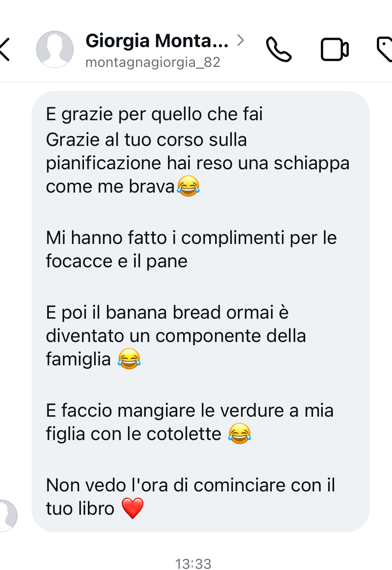
Task: Select the 'E grazie per quello che fai' line
Action: pyautogui.click(x=154, y=114)
